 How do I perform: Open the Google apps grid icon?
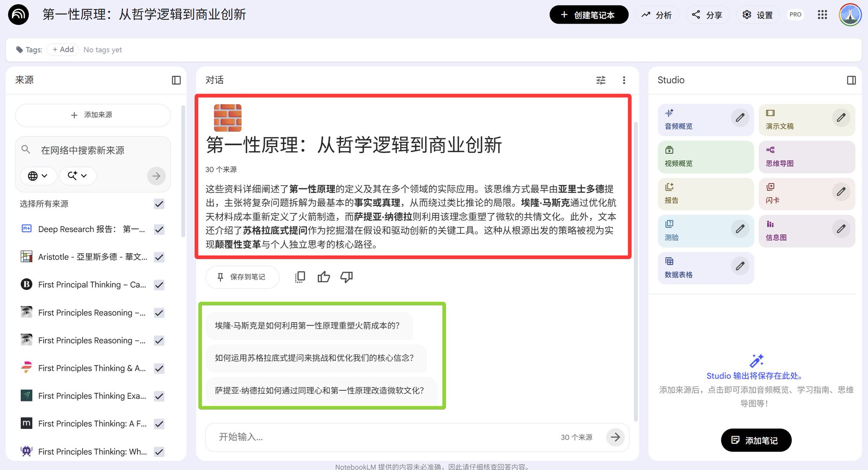coord(822,15)
